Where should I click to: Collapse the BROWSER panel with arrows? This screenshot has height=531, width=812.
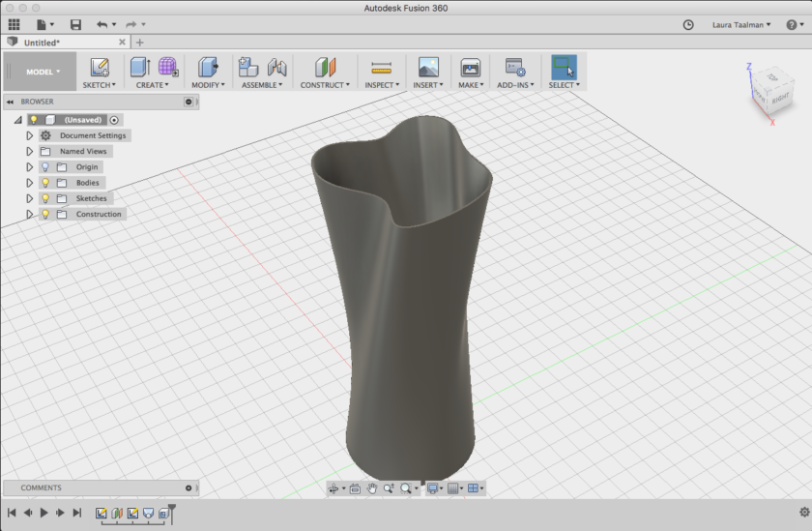click(x=10, y=103)
